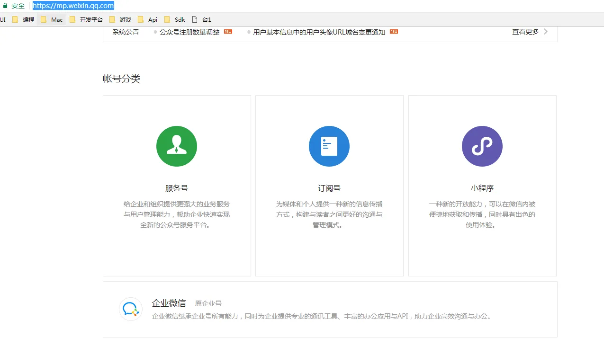
Task: Click the green secure lock icon
Action: click(x=5, y=6)
